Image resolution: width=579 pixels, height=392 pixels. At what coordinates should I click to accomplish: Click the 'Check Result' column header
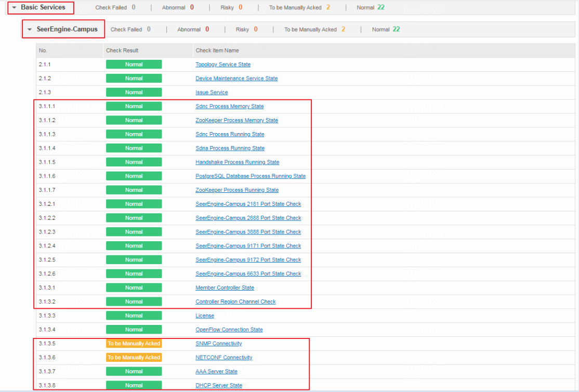click(122, 50)
